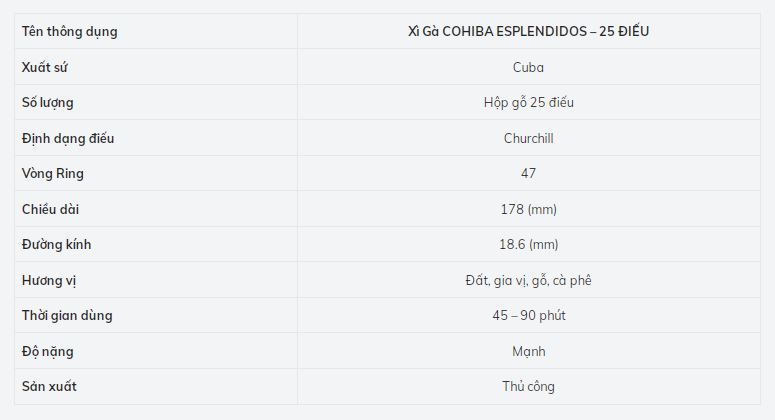The height and width of the screenshot is (420, 775).
Task: Click the 'Thời gian dùng' label
Action: click(67, 316)
